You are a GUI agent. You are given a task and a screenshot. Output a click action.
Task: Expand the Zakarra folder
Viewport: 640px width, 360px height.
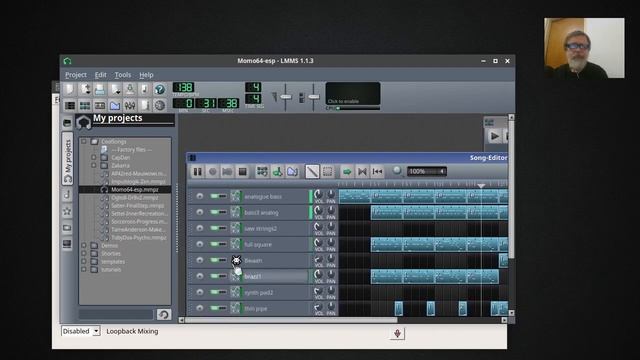[94, 166]
